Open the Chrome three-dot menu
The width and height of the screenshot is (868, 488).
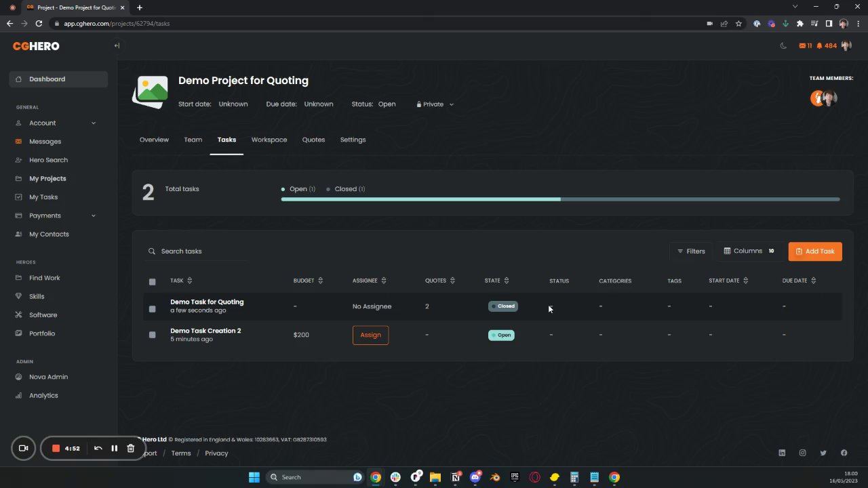tap(857, 24)
